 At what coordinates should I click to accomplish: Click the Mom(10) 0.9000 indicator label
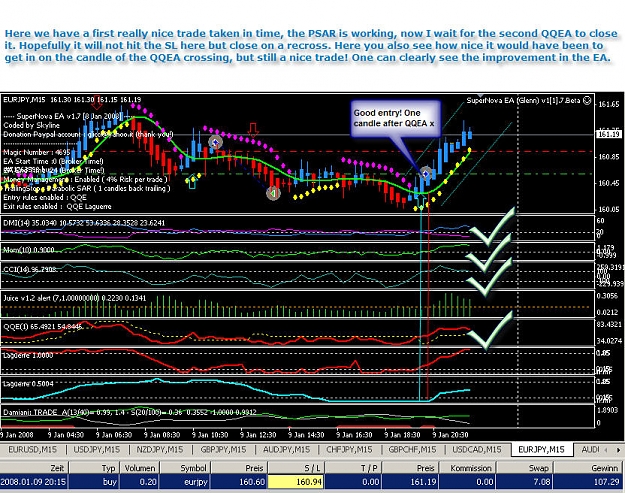28,250
